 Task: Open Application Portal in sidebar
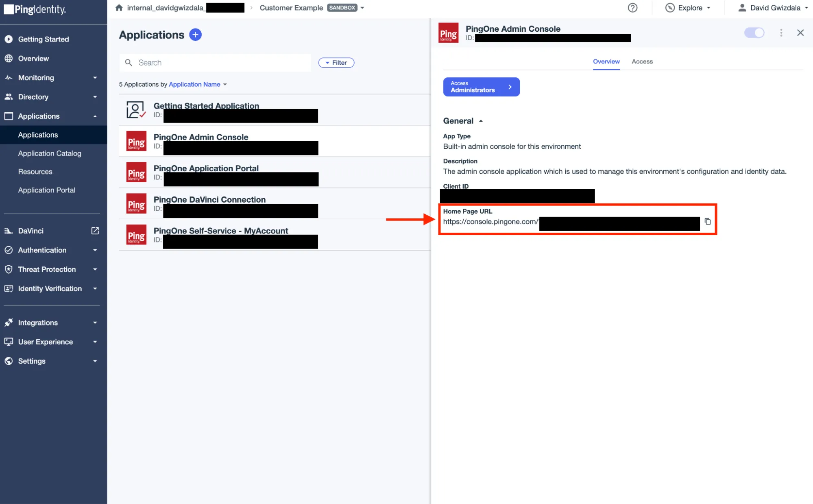pos(46,190)
